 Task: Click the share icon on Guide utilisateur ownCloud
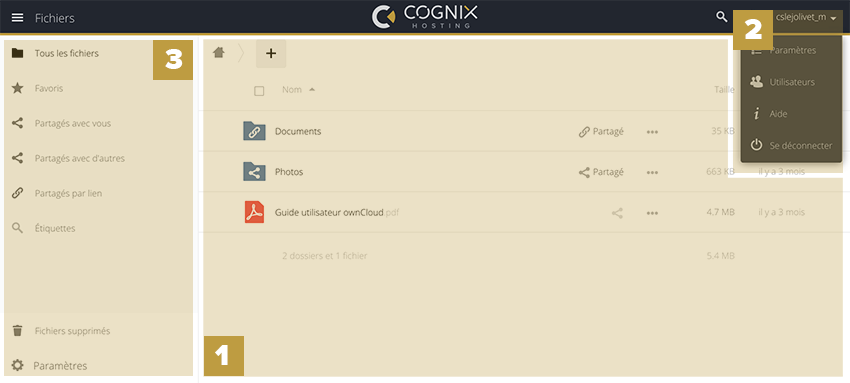617,213
